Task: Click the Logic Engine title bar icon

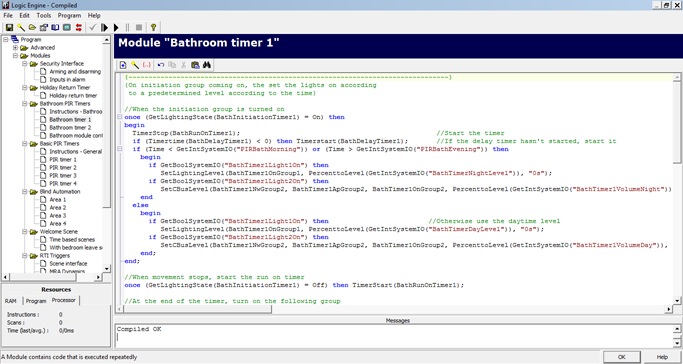Action: 5,5
